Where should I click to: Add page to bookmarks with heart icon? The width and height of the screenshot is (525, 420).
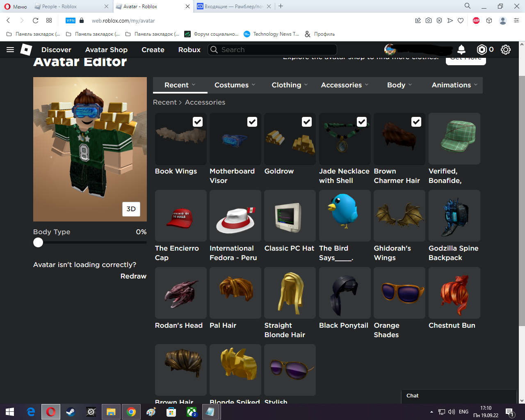[x=461, y=21]
